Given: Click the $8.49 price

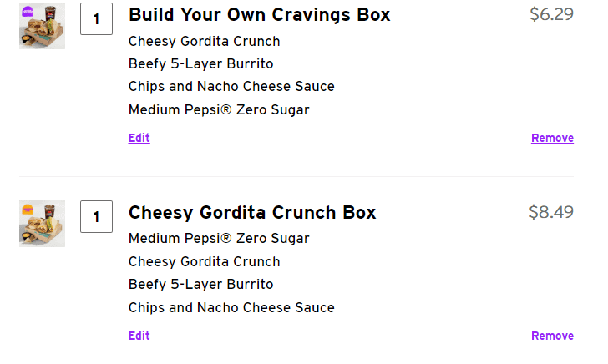Looking at the screenshot, I should tap(551, 212).
